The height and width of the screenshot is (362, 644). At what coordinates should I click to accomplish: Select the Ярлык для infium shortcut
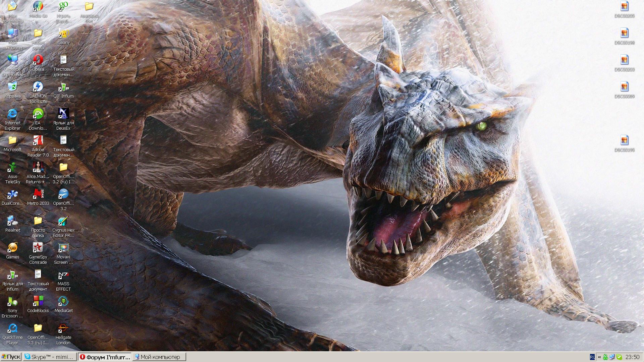click(12, 280)
